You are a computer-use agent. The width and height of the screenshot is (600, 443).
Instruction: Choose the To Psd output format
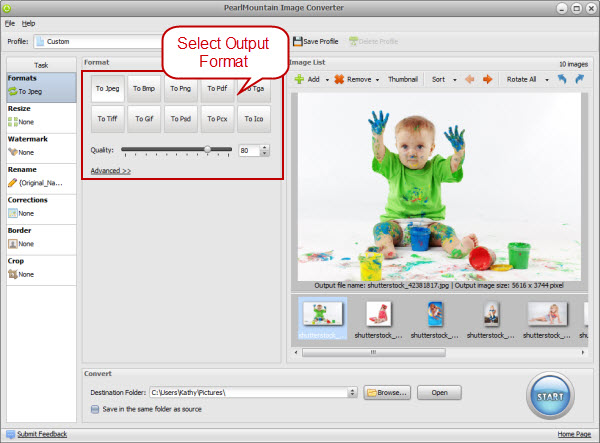coord(181,119)
